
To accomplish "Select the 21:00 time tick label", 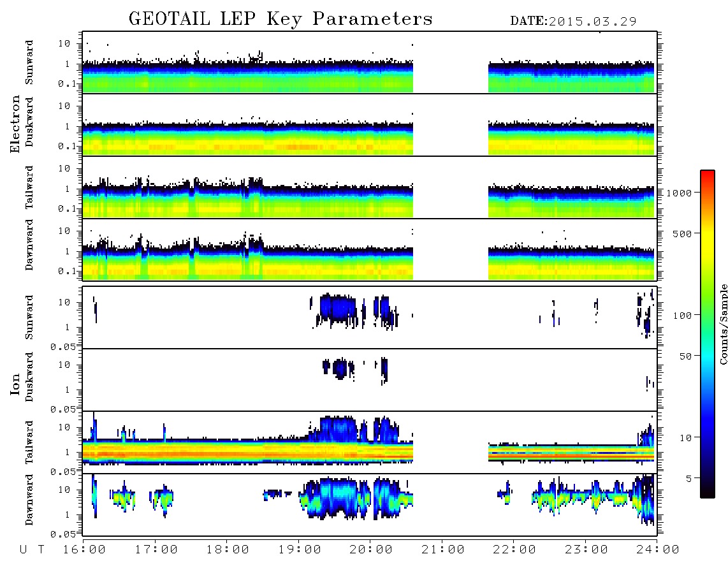I will (444, 550).
